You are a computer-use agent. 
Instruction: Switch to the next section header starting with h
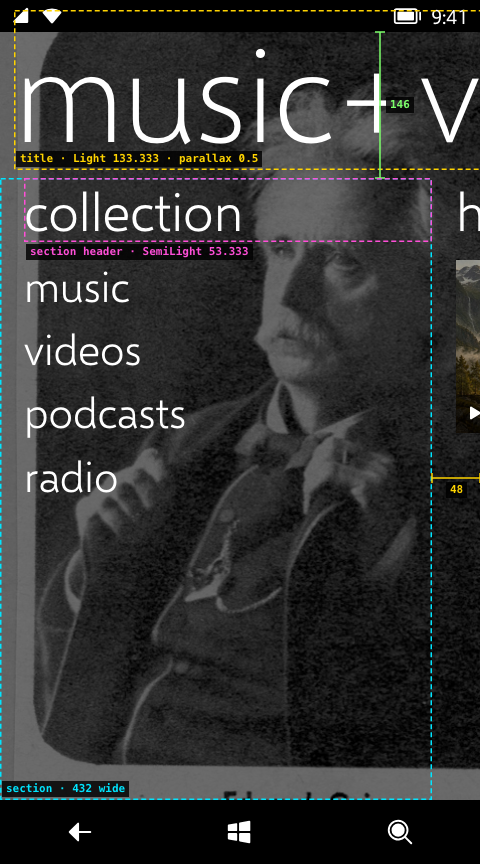(x=468, y=213)
